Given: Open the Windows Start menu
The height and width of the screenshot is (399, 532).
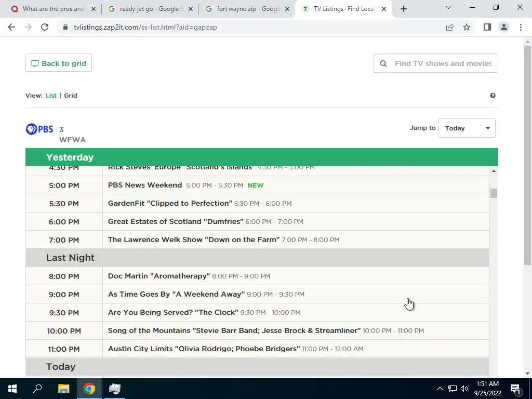Looking at the screenshot, I should pos(12,389).
